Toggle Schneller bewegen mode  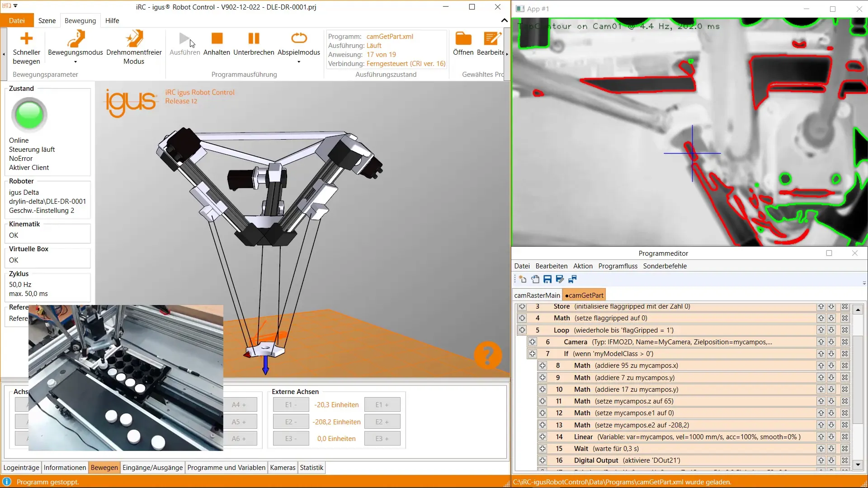tap(26, 39)
